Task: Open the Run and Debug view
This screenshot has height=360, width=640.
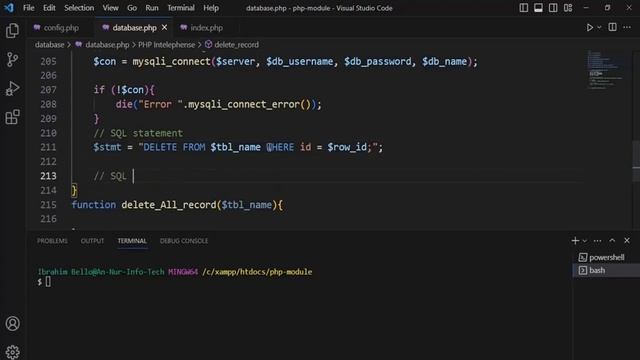Action: 12,88
